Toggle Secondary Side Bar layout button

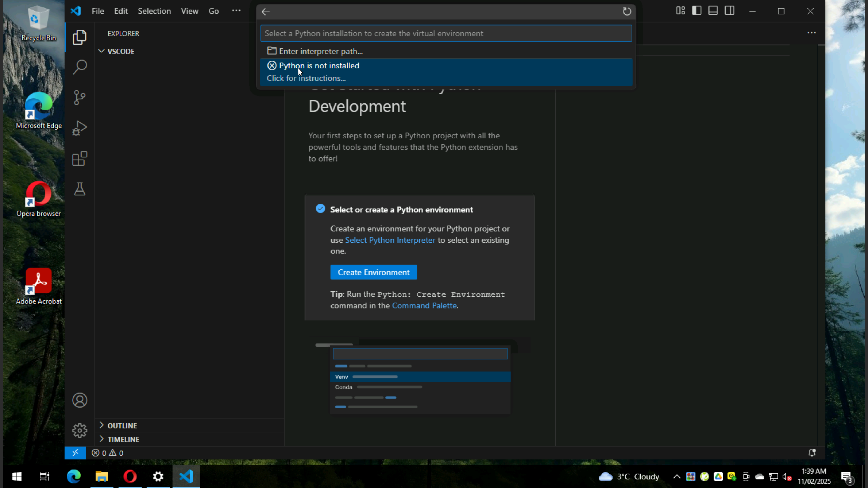click(x=729, y=11)
